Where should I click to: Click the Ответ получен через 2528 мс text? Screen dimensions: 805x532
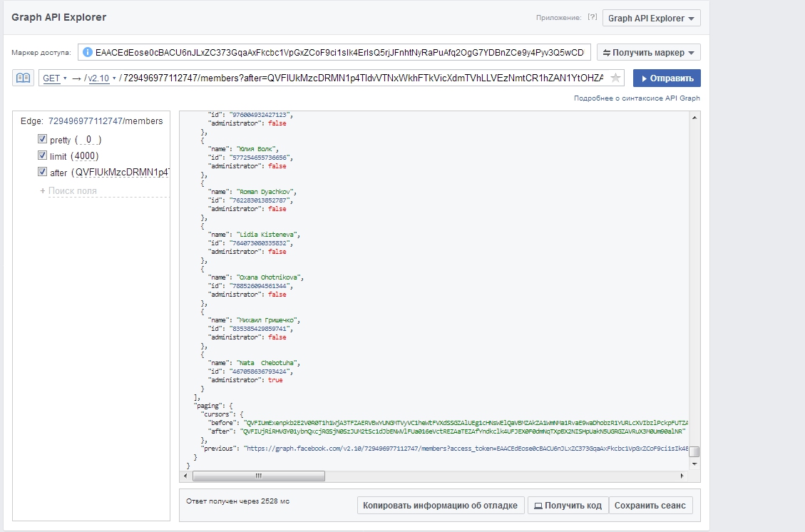click(237, 501)
